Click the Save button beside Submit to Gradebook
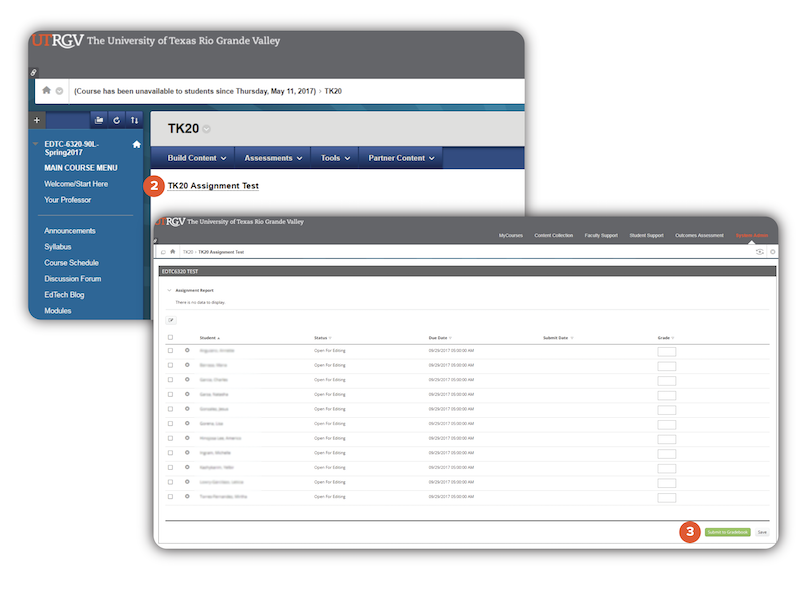 coord(762,532)
